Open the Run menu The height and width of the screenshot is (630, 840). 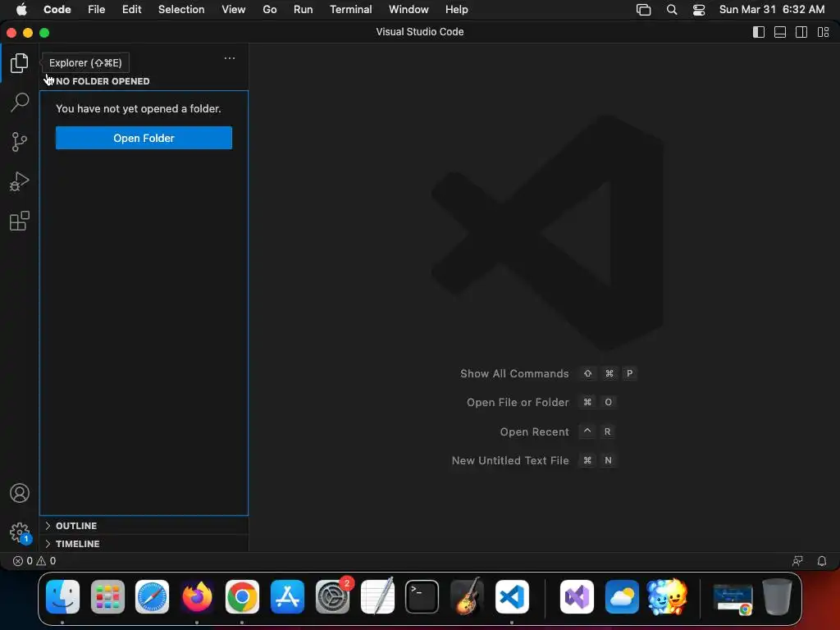click(304, 10)
